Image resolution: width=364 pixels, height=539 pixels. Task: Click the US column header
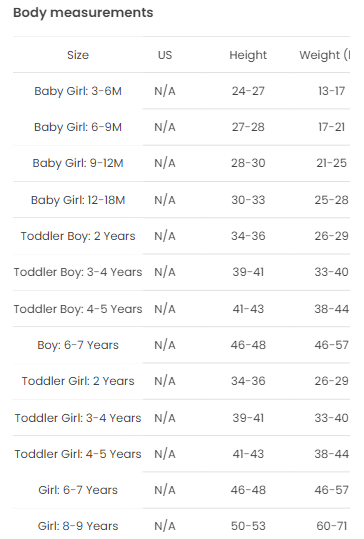point(165,55)
